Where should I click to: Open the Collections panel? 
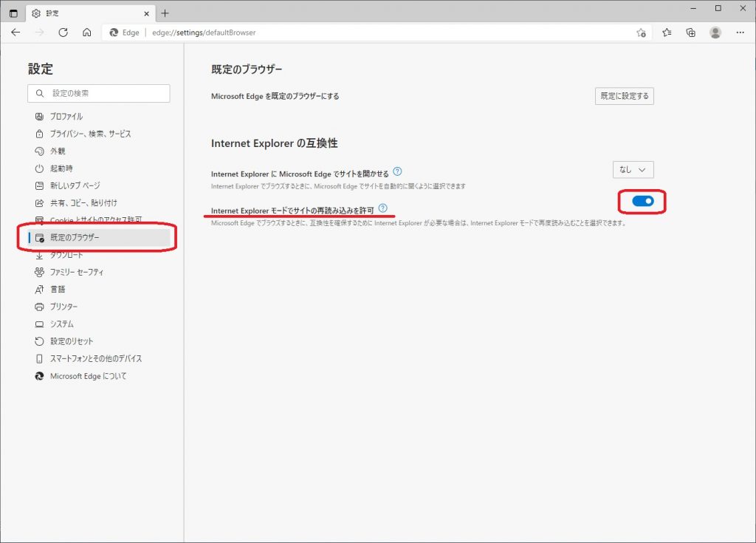pyautogui.click(x=690, y=33)
